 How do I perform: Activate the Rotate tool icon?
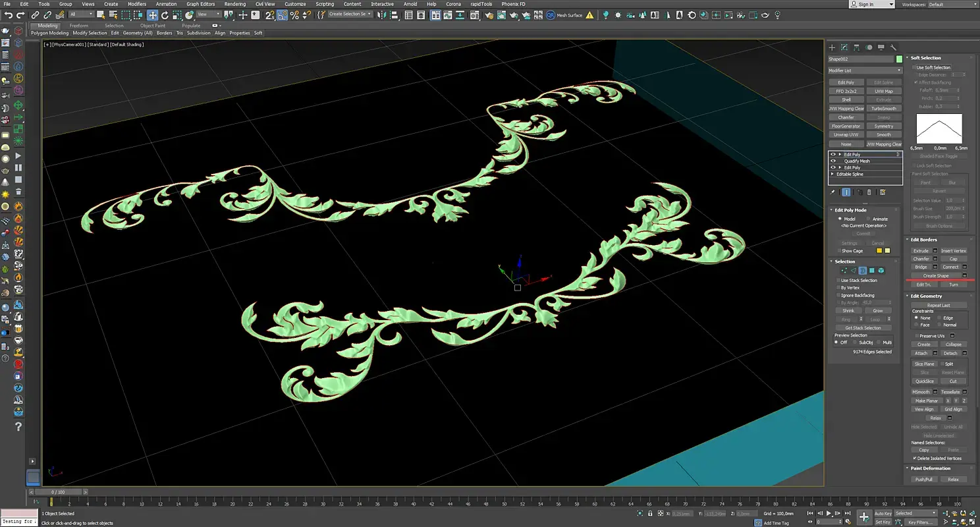(165, 14)
